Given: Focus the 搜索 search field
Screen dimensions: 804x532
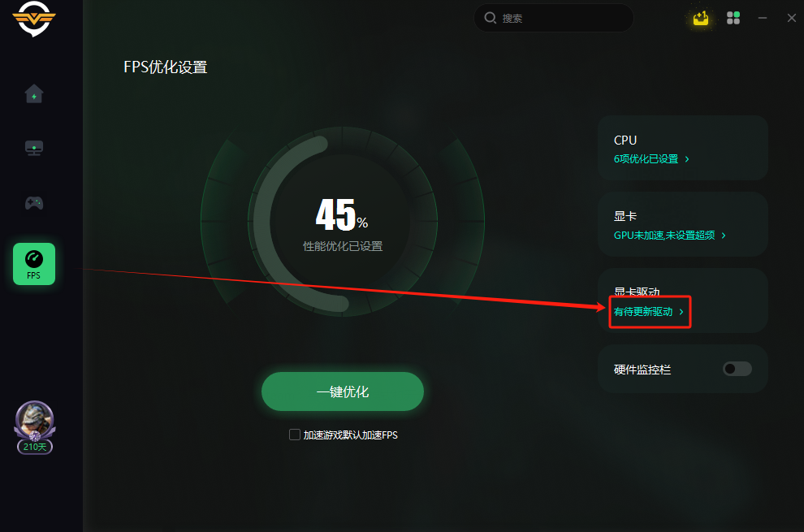Looking at the screenshot, I should tap(553, 18).
